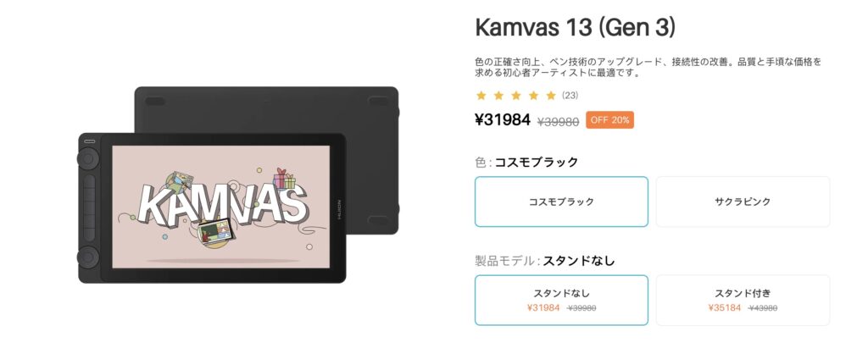The image size is (868, 348).
Task: Click the second rating star
Action: coord(498,95)
